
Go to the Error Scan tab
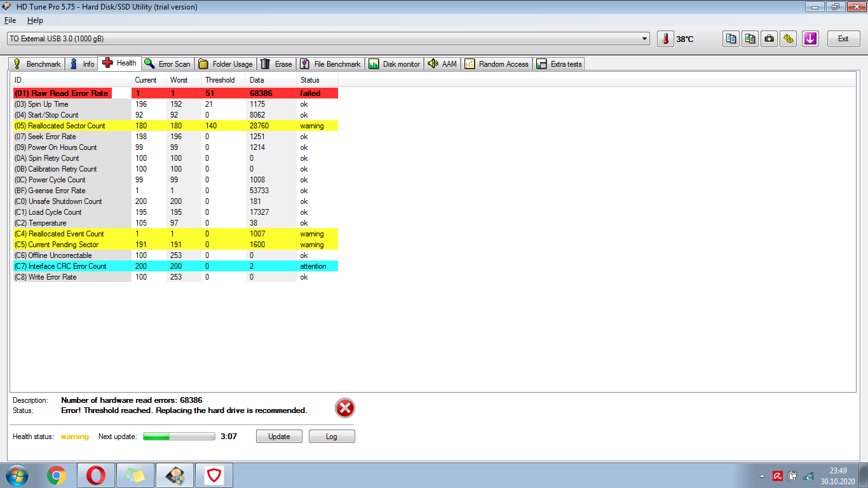[x=167, y=64]
